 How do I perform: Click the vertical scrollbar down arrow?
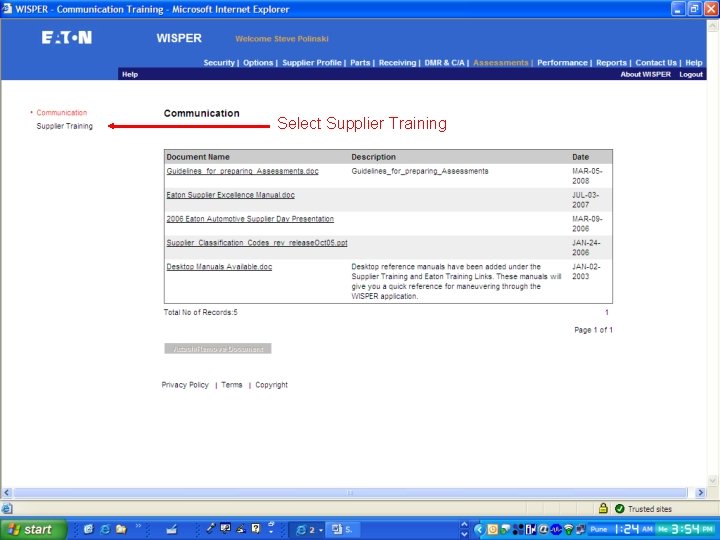713,481
